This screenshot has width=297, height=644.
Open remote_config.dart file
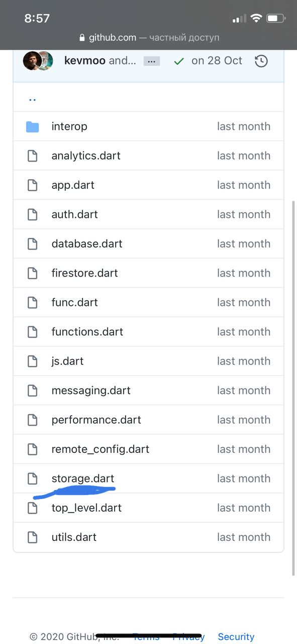[101, 449]
